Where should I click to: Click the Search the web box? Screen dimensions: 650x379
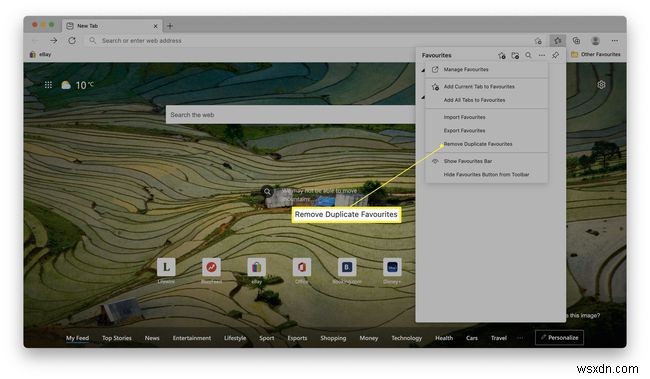point(291,114)
